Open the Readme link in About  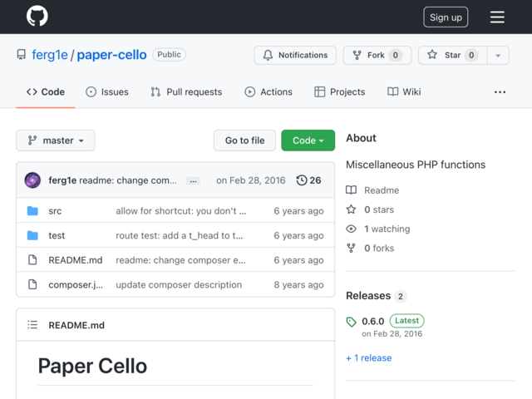click(x=382, y=190)
